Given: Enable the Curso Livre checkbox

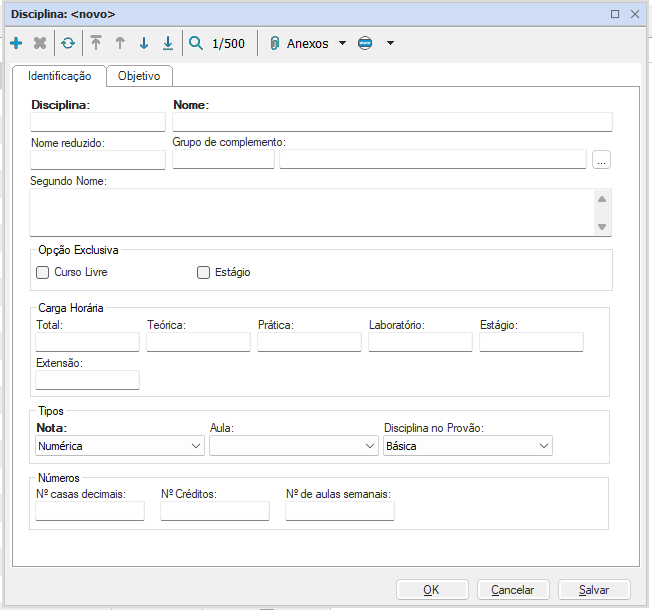Looking at the screenshot, I should 43,272.
